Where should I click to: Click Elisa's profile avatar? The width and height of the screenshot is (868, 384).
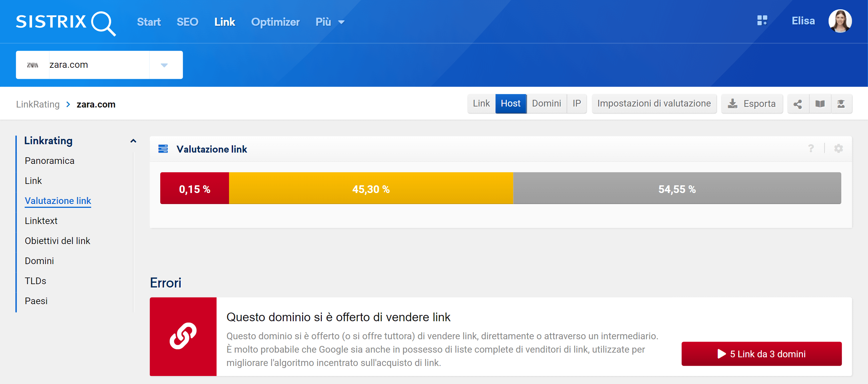(840, 21)
